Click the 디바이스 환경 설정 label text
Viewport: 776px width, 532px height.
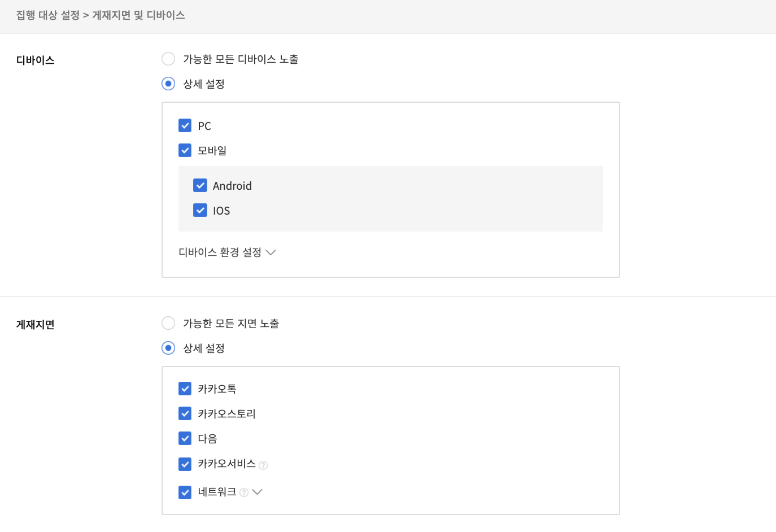(x=220, y=252)
